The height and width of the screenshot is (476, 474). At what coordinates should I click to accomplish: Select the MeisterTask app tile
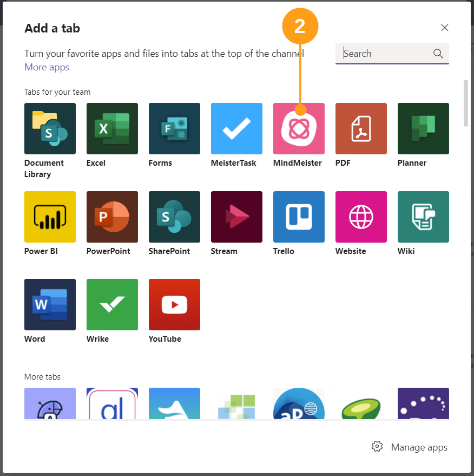(x=236, y=128)
